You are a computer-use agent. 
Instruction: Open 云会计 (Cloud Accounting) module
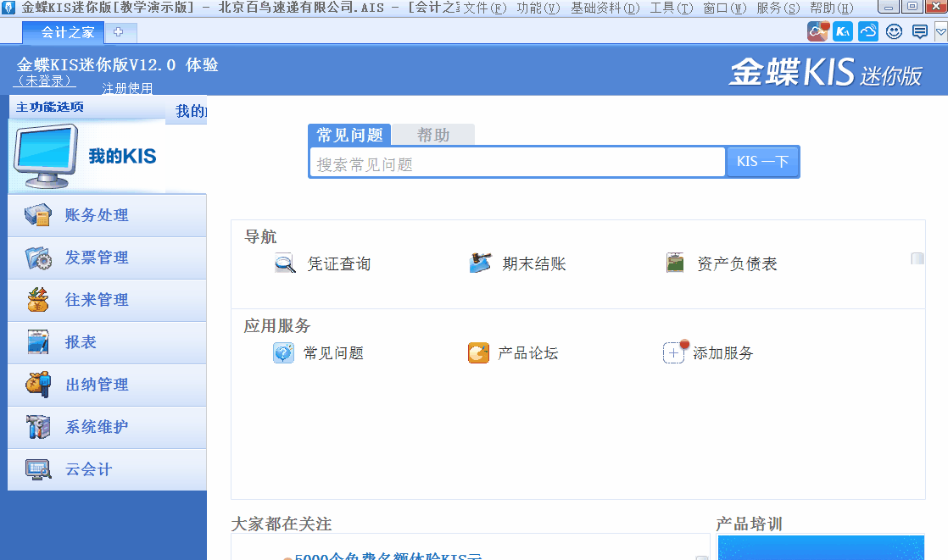click(x=85, y=469)
